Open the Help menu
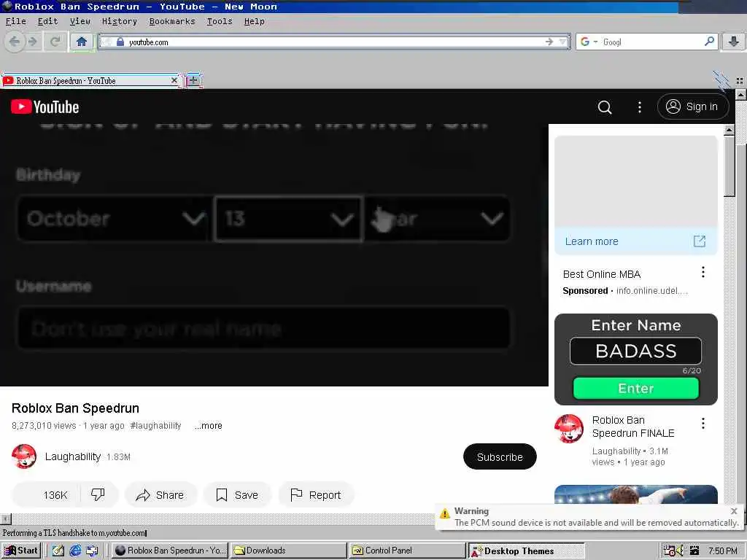Viewport: 747px width, 560px height. point(254,21)
